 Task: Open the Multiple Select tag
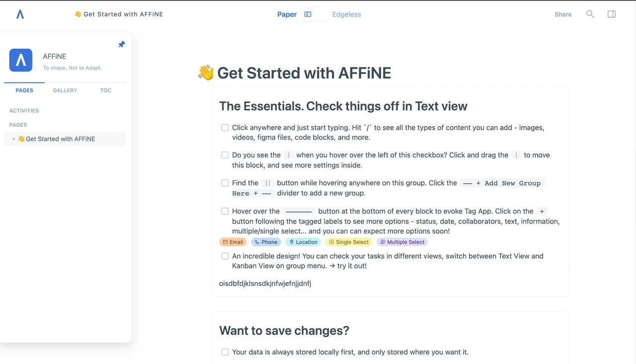402,242
